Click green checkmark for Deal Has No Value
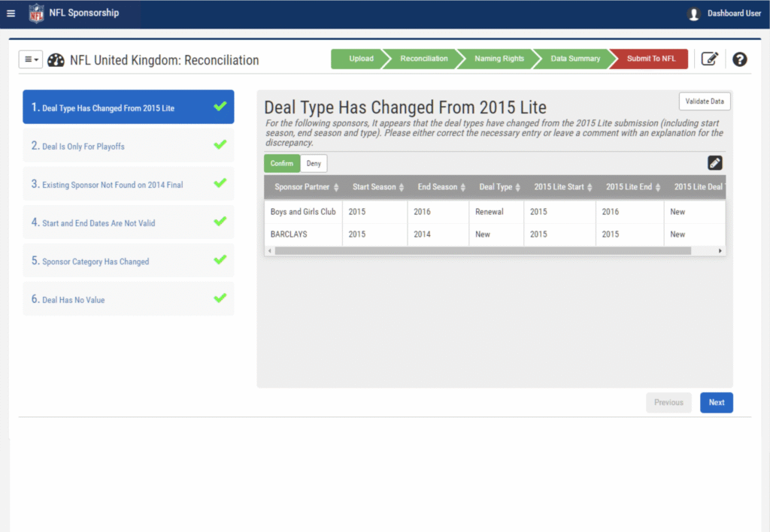 click(220, 298)
